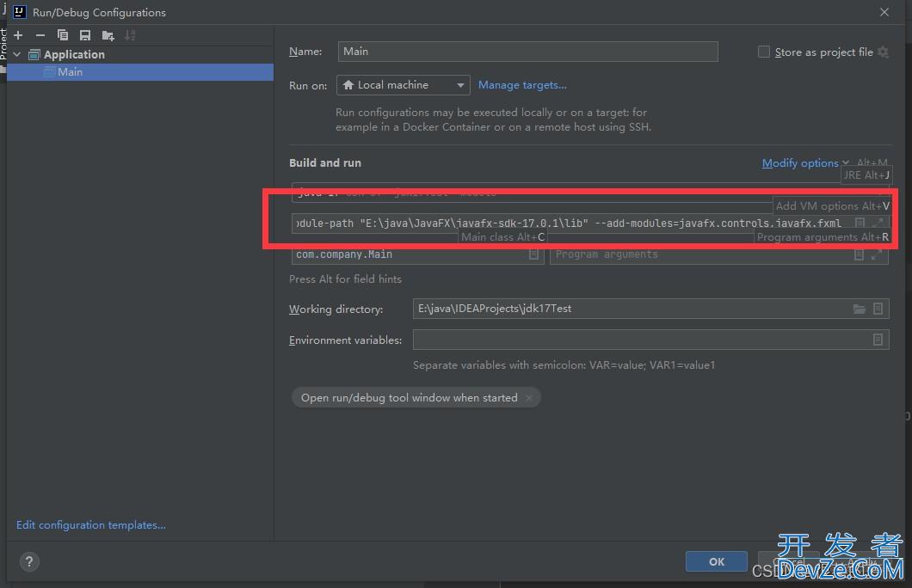Collapse the Application tree node

coord(16,54)
